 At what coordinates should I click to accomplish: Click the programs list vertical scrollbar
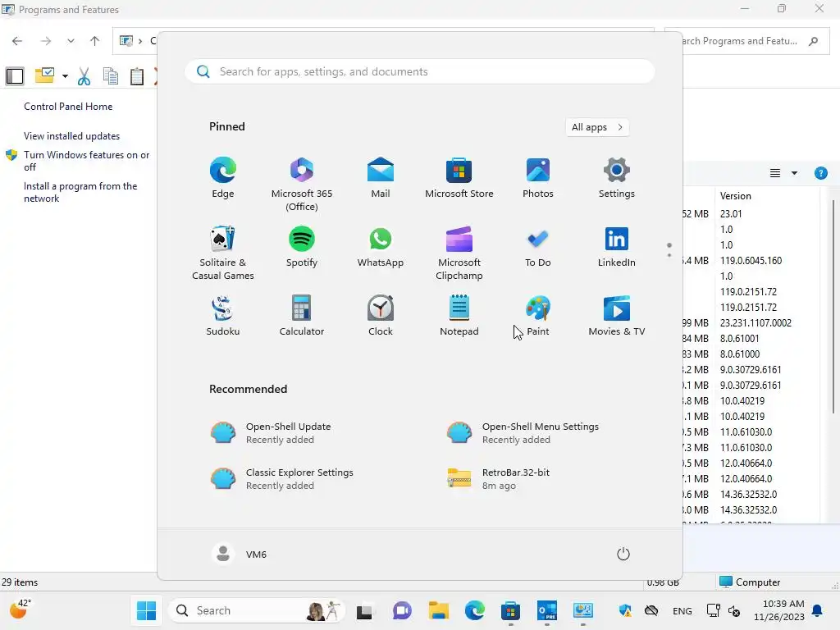pyautogui.click(x=833, y=307)
